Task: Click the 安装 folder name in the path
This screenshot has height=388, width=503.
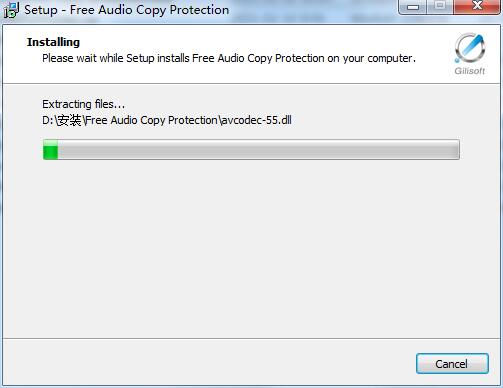Action: (x=69, y=120)
